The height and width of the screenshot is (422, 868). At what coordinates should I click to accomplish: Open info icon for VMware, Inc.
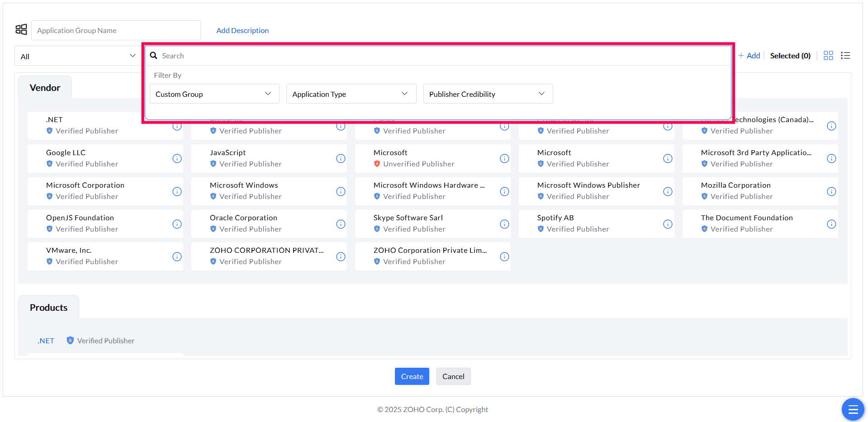pyautogui.click(x=177, y=256)
